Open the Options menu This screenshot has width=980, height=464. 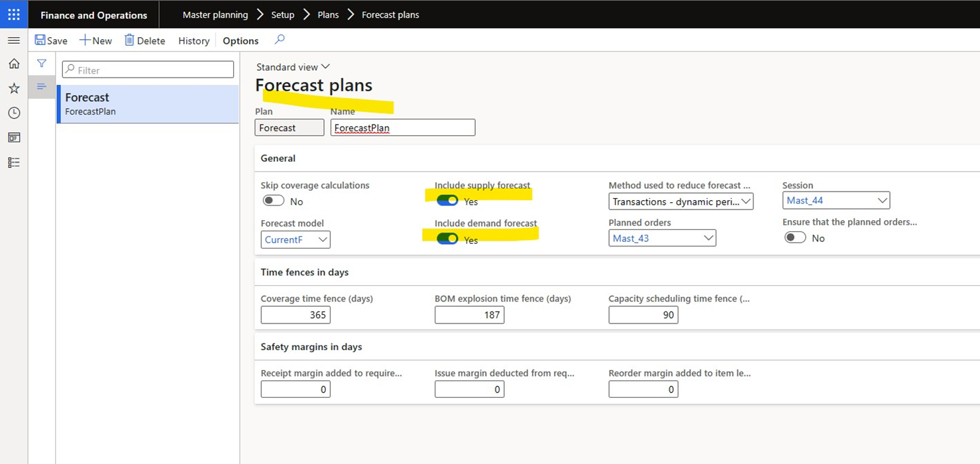pos(241,40)
